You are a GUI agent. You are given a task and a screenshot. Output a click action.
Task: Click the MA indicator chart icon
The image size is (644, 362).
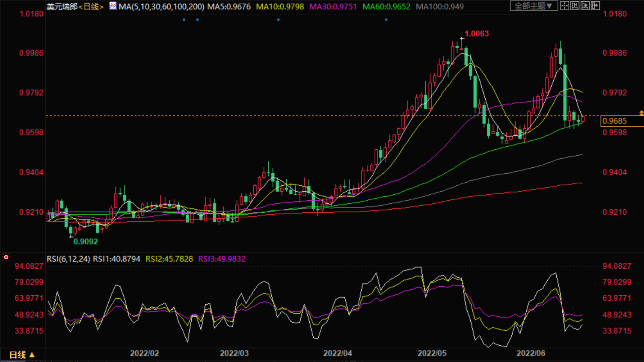click(113, 6)
